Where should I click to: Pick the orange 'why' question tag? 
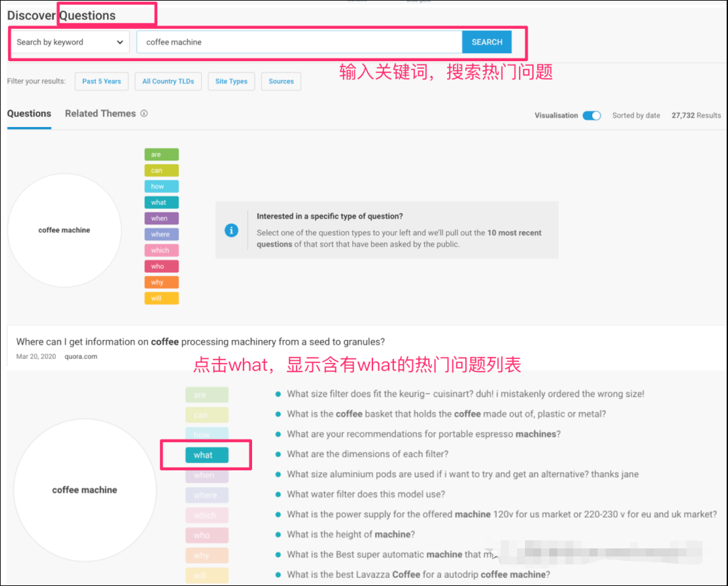161,282
